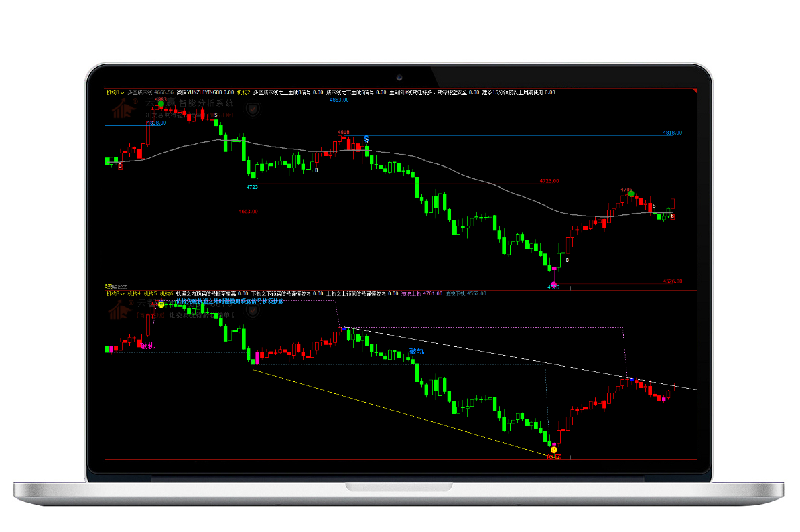The width and height of the screenshot is (800, 532).
Task: Click the red 4723.00 price level label
Action: pyautogui.click(x=549, y=181)
